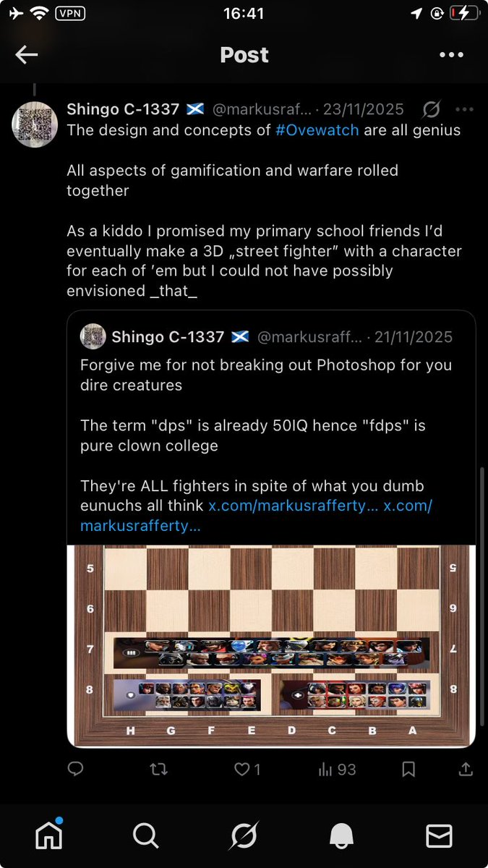Toggle the bookmark for this post
488x868 pixels.
408,770
